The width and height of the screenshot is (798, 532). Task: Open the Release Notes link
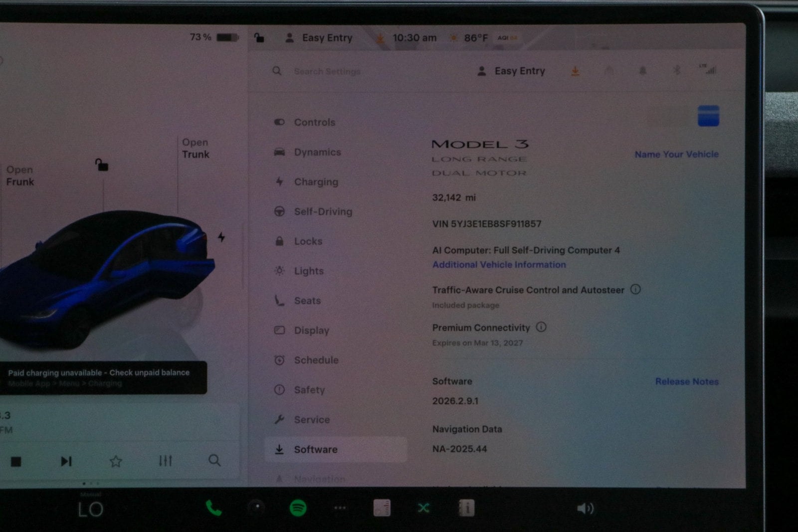point(687,381)
